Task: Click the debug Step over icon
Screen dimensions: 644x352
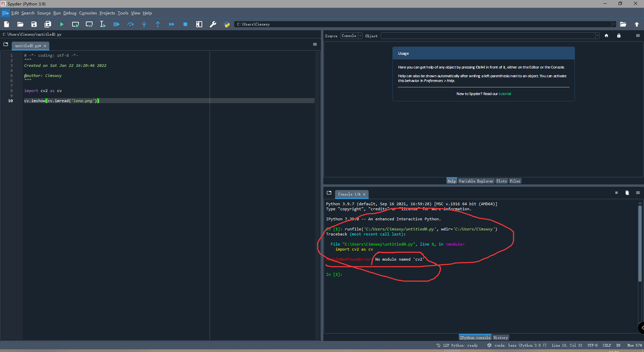Action: (x=130, y=24)
